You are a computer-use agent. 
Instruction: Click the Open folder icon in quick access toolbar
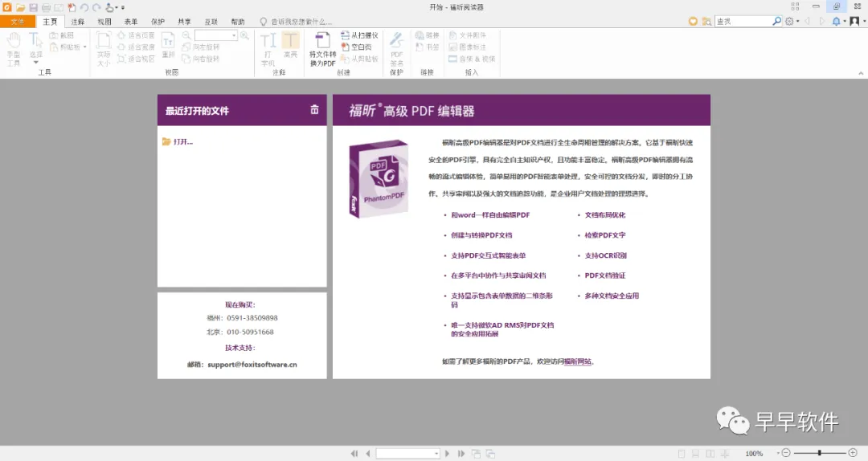[x=20, y=8]
